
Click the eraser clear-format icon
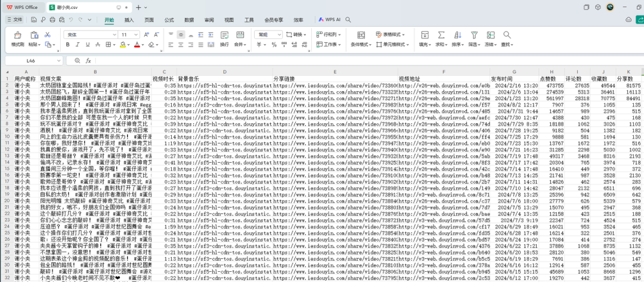coord(151,44)
